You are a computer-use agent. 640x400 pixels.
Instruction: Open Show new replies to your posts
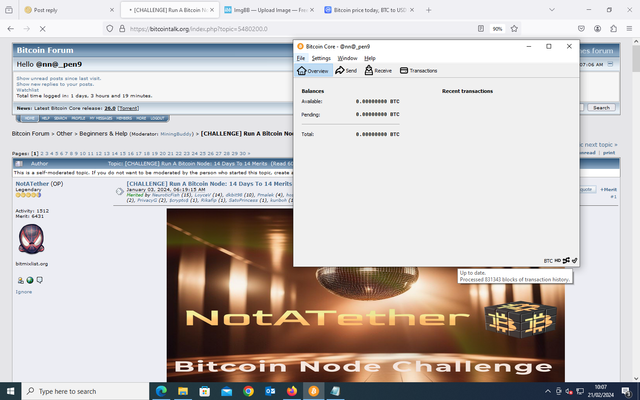55,84
